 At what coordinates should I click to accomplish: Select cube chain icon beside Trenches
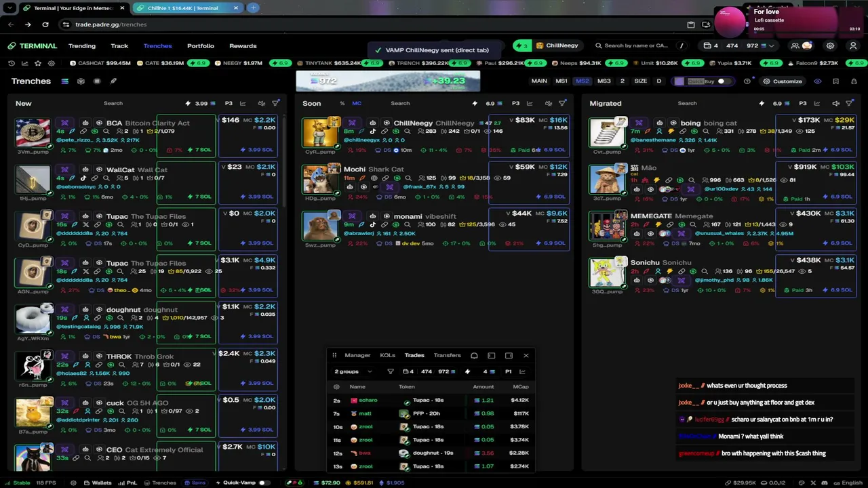click(81, 81)
